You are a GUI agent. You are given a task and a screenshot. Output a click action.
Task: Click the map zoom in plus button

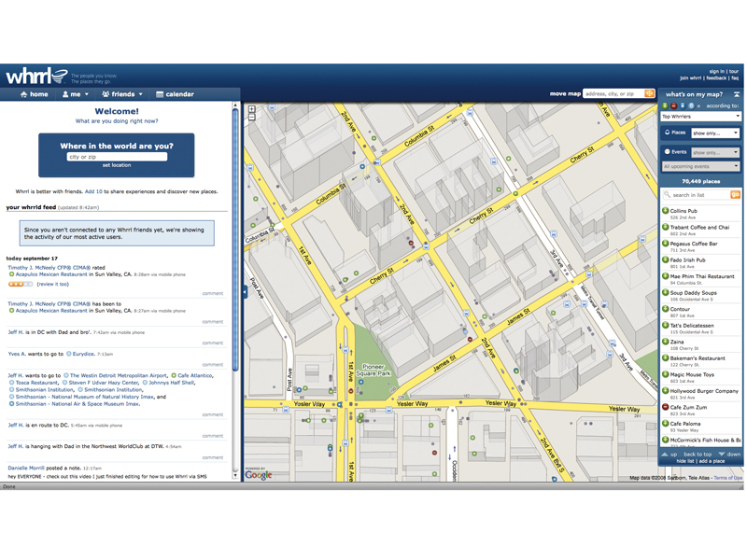pos(251,109)
